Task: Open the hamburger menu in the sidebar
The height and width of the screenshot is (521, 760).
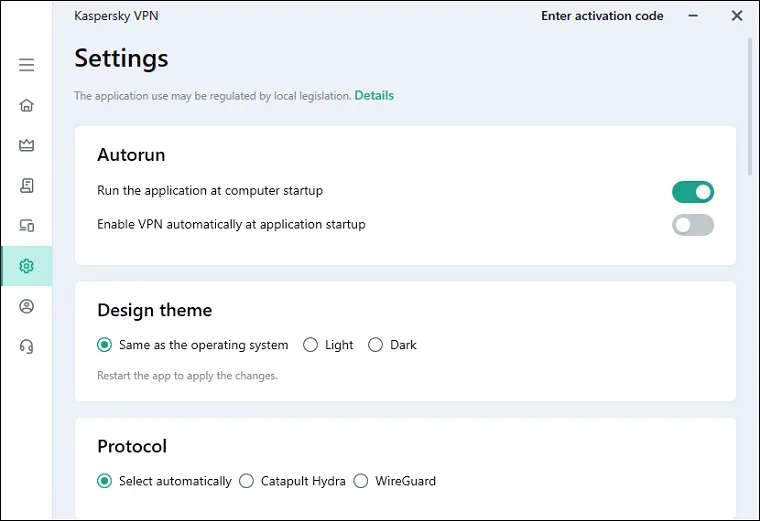Action: [27, 64]
